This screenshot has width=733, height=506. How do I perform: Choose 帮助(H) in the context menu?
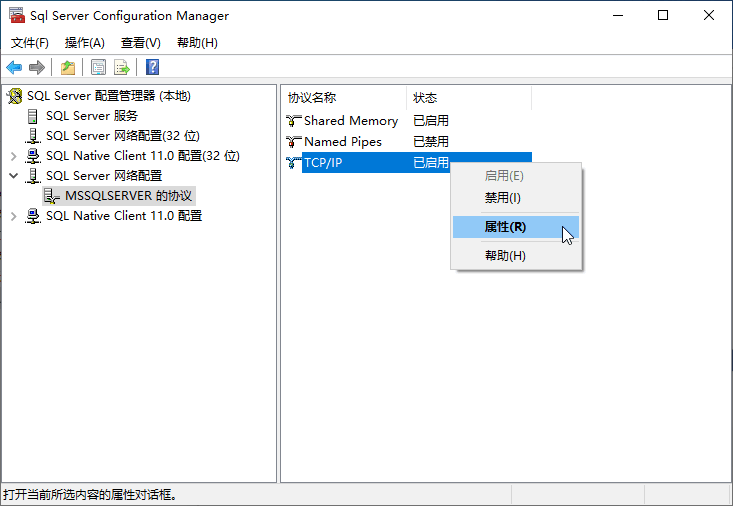(x=516, y=256)
